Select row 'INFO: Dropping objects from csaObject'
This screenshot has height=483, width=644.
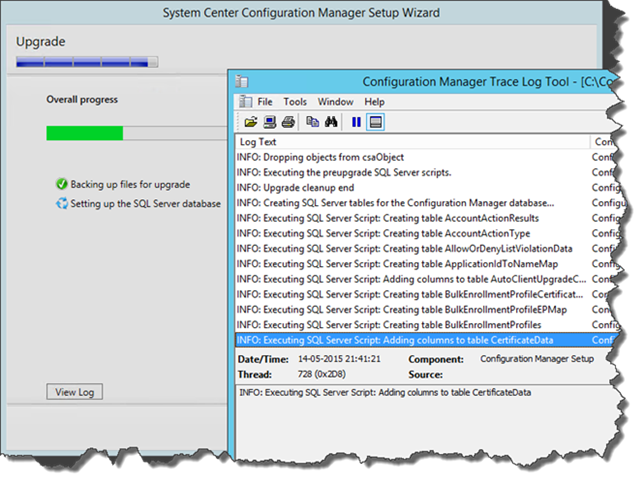click(x=426, y=157)
